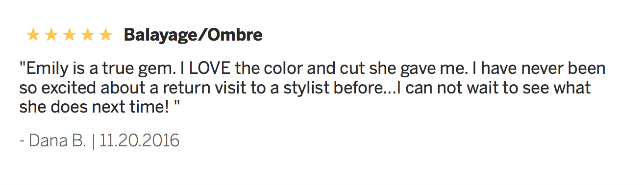Select the stylist name "Emily" in review
This screenshot has width=644, height=185.
(x=45, y=69)
